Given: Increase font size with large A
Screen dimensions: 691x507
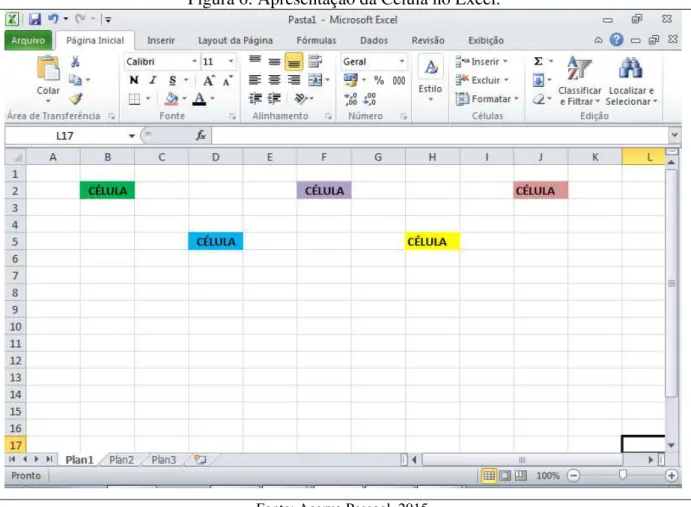Looking at the screenshot, I should [208, 80].
